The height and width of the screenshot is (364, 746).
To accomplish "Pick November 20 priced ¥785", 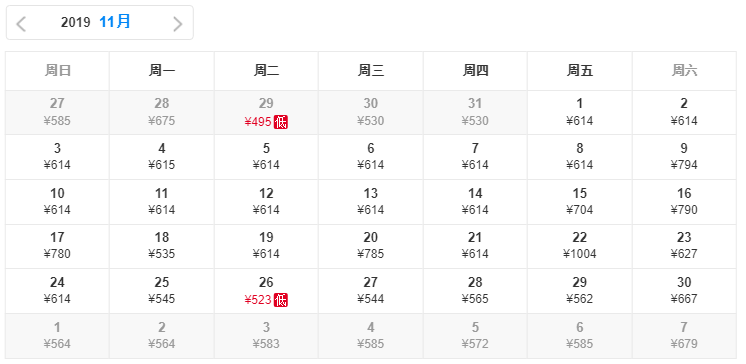I will pyautogui.click(x=371, y=246).
